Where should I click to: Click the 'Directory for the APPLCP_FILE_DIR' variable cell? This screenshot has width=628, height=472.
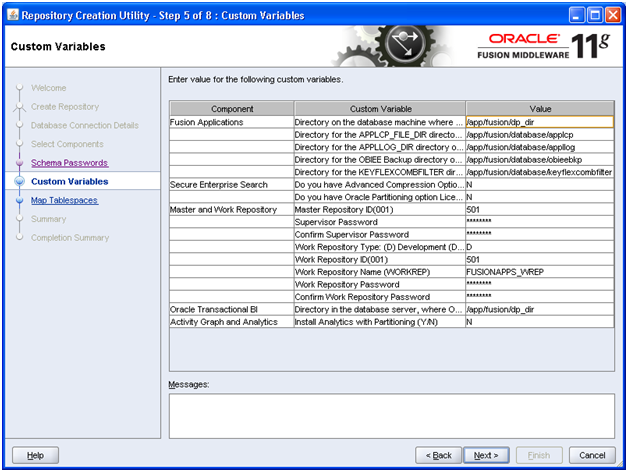pos(380,135)
